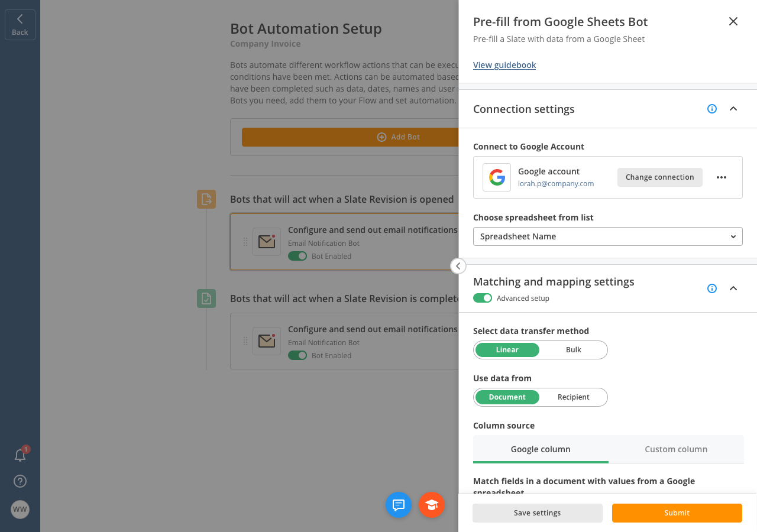Open the Spreadsheet Name dropdown
The image size is (757, 532).
[x=607, y=236]
